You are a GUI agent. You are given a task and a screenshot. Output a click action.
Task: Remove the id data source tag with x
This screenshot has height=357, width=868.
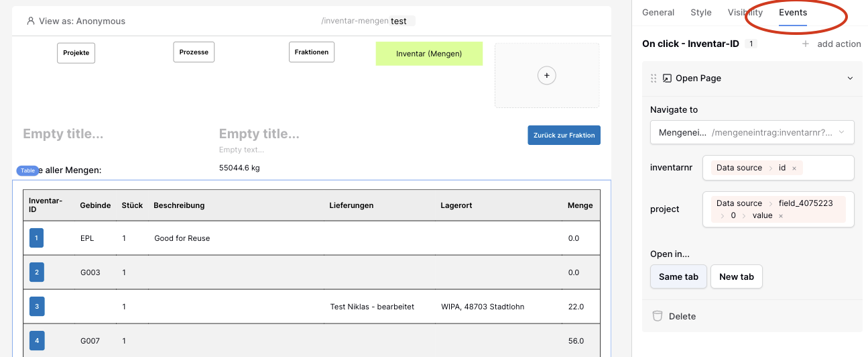click(x=794, y=168)
